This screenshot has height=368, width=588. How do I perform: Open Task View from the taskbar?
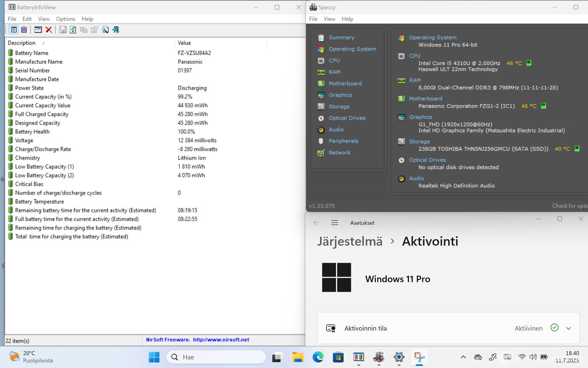(x=277, y=357)
